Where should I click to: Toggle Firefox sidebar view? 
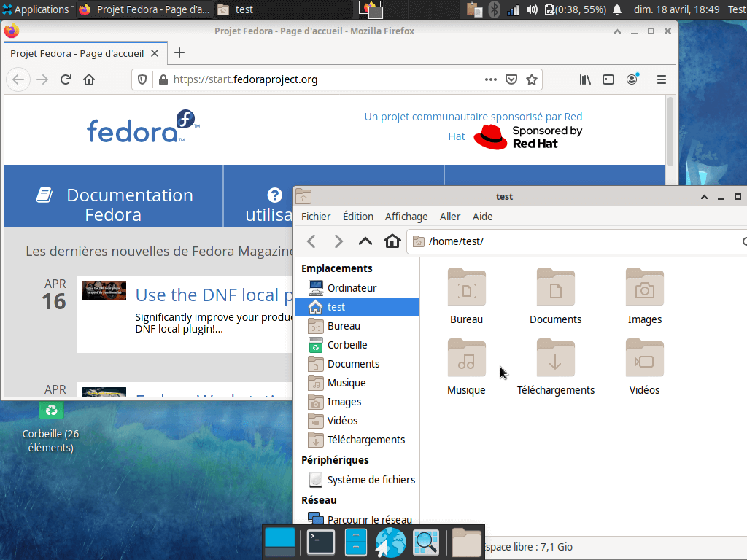point(608,79)
